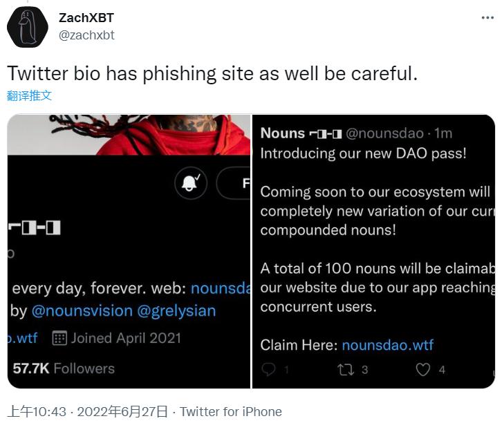This screenshot has width=504, height=432.
Task: Click retweet icon on Nouns tweet
Action: click(345, 370)
